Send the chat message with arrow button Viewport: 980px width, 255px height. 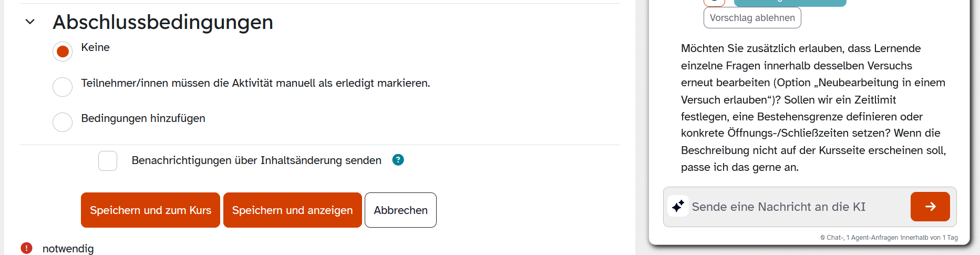tap(930, 207)
